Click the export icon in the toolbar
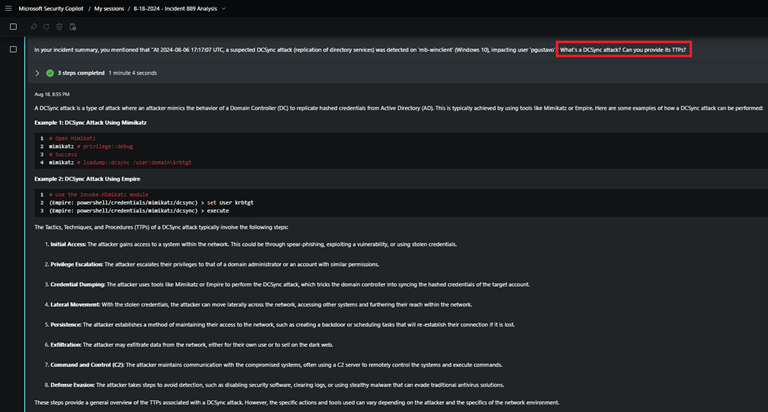The width and height of the screenshot is (768, 412). [x=72, y=27]
